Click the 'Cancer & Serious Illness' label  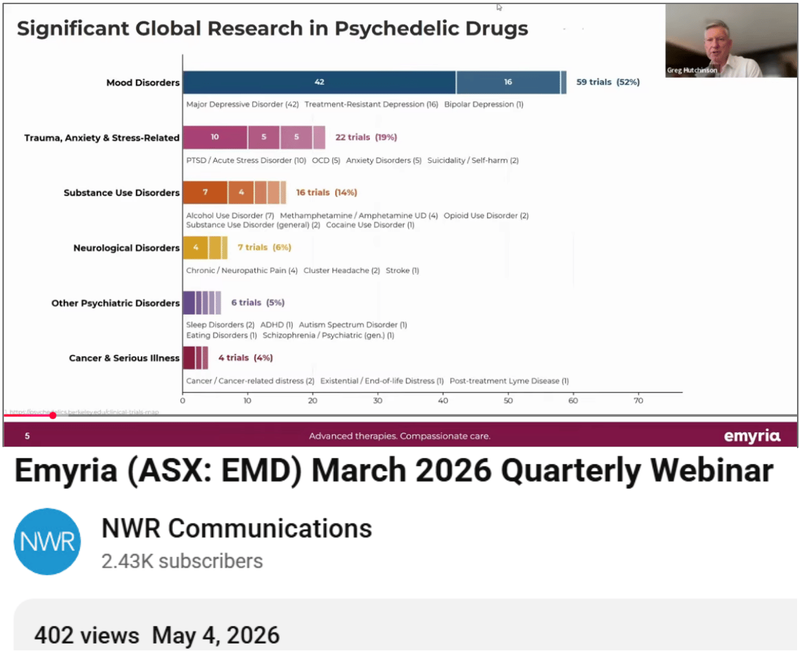tap(124, 358)
